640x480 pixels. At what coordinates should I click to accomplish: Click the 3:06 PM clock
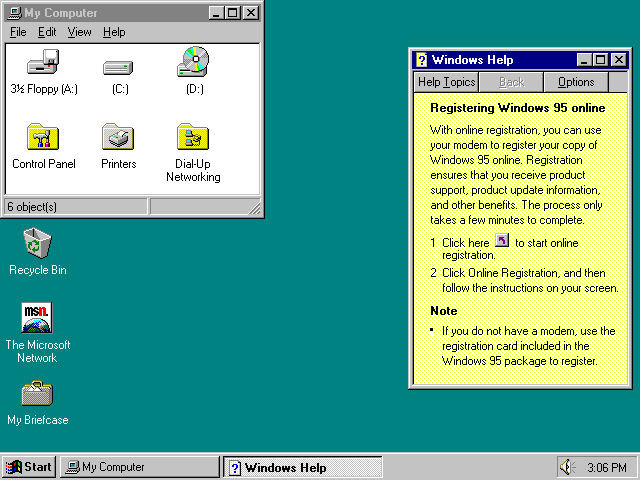[607, 467]
